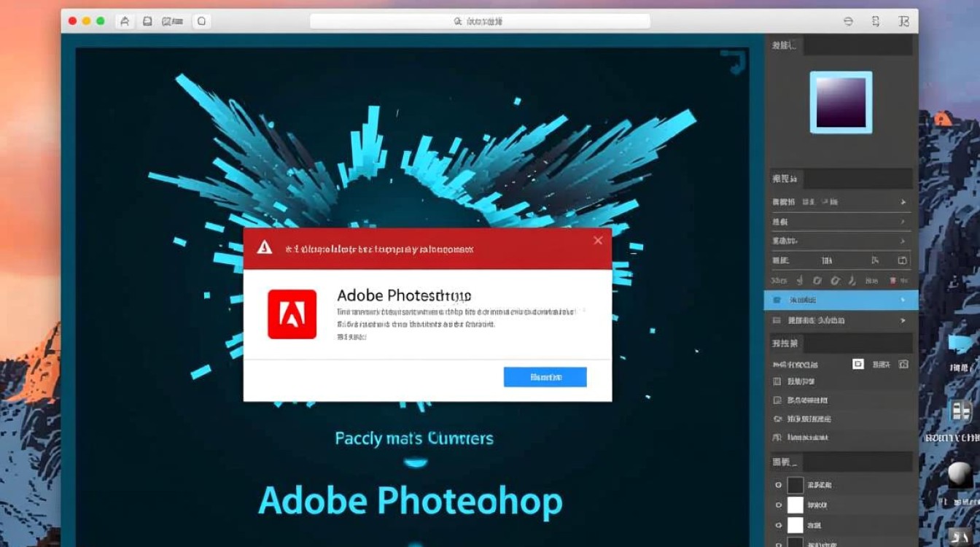Click the rightmost icon in the title bar
The image size is (980, 547).
pyautogui.click(x=904, y=21)
